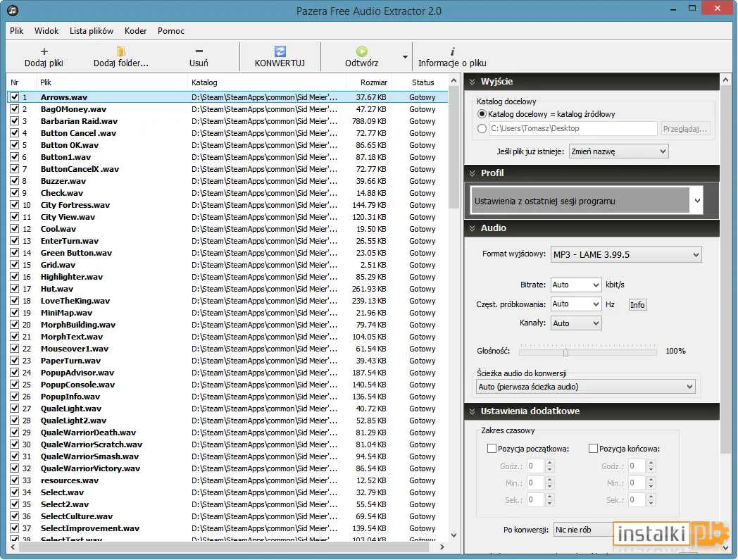The image size is (738, 560).
Task: Open the Format wyjściowy dropdown
Action: click(626, 255)
